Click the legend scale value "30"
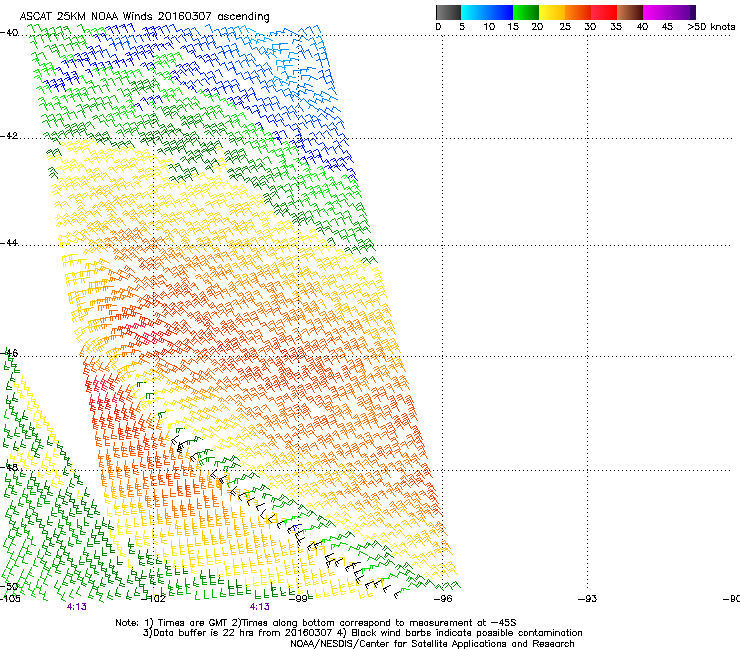 590,27
